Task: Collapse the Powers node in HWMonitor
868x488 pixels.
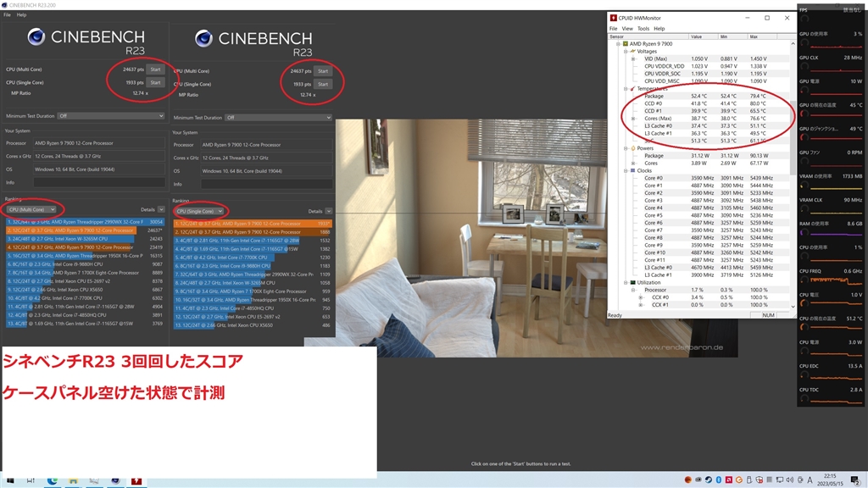Action: [x=626, y=148]
